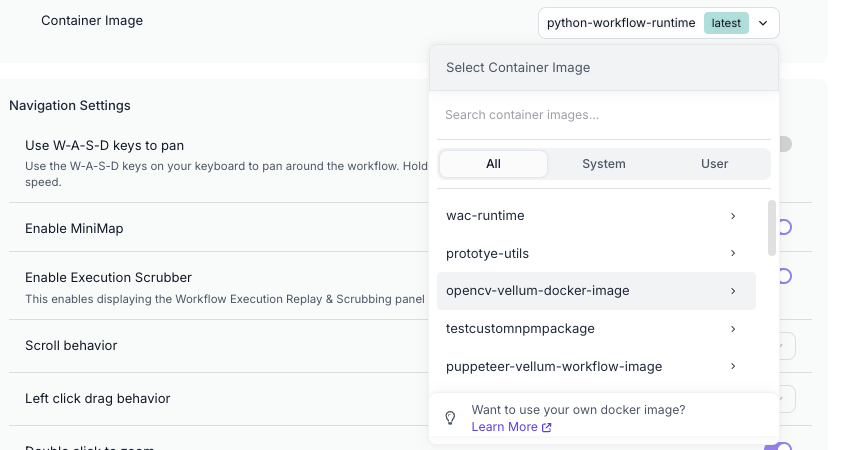Open the Learn More link

pyautogui.click(x=504, y=427)
